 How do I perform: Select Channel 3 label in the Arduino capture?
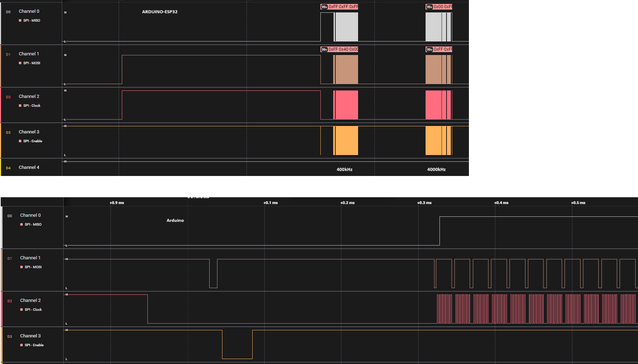click(31, 336)
